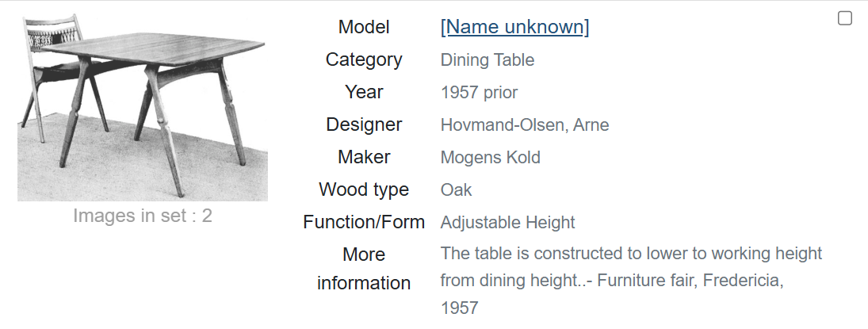The width and height of the screenshot is (868, 329).
Task: Click the 'More information' field label
Action: click(x=364, y=269)
